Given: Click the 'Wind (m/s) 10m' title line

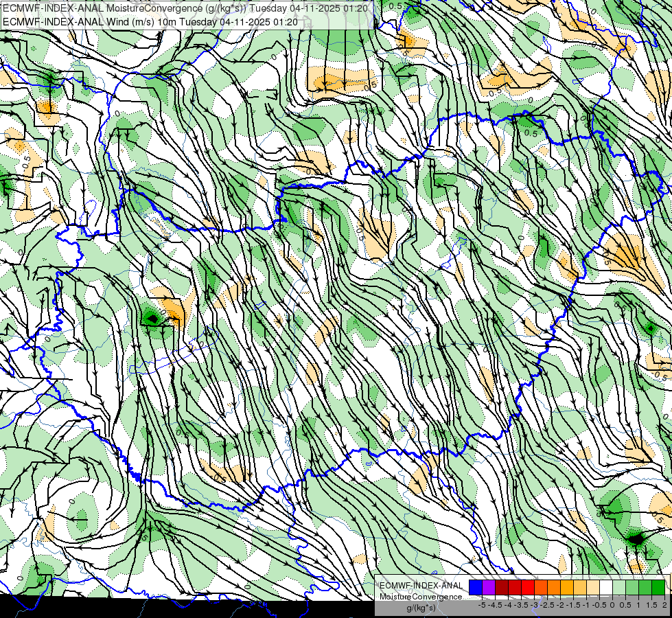Looking at the screenshot, I should (150, 22).
